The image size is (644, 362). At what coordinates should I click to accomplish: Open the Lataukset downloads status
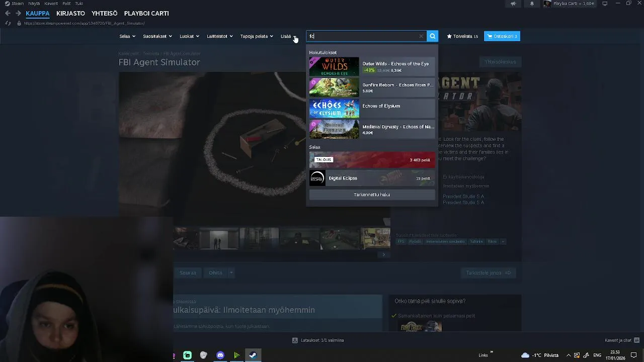(318, 340)
